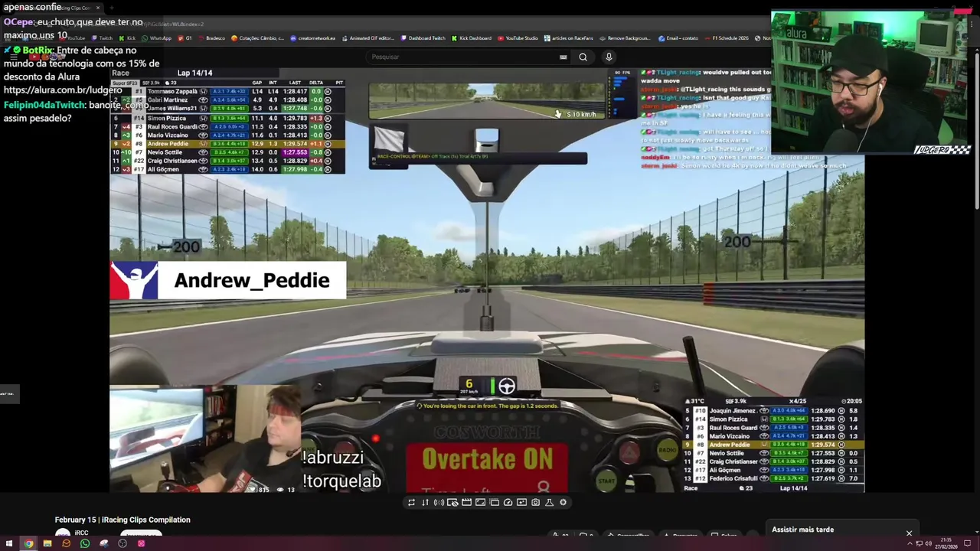Open the WhatsApp bookmark
This screenshot has width=980, height=551.
(x=157, y=38)
